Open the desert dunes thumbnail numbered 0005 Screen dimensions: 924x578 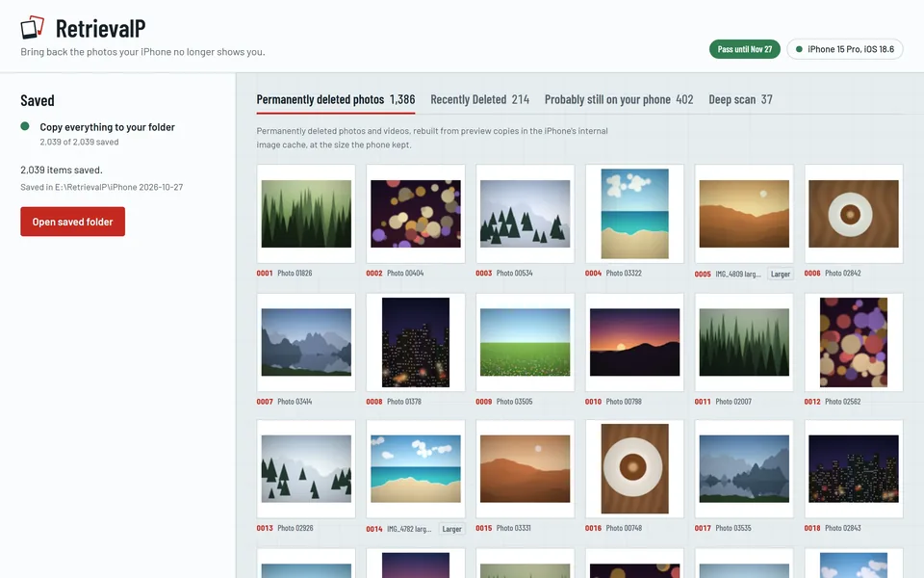tap(744, 214)
